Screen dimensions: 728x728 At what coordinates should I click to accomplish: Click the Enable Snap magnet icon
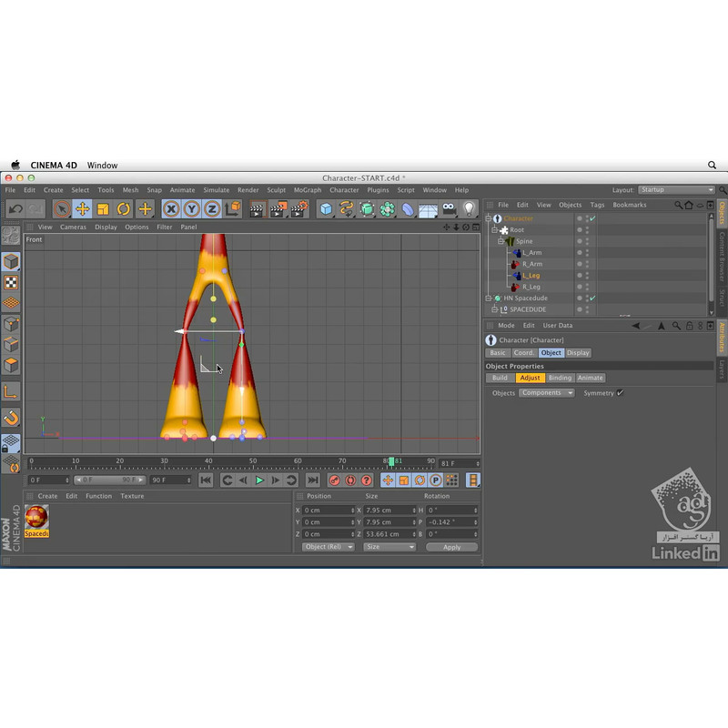[11, 418]
